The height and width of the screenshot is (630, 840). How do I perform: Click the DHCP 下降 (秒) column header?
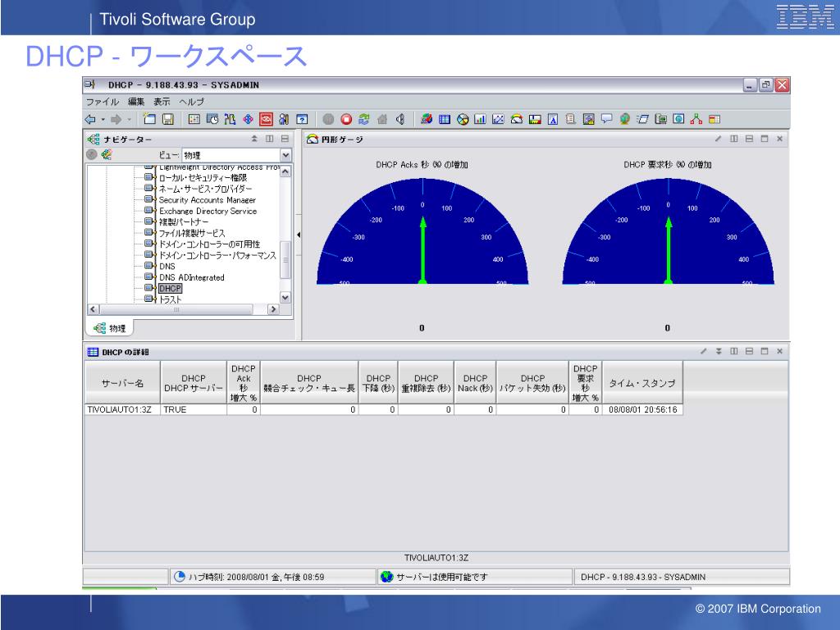378,383
